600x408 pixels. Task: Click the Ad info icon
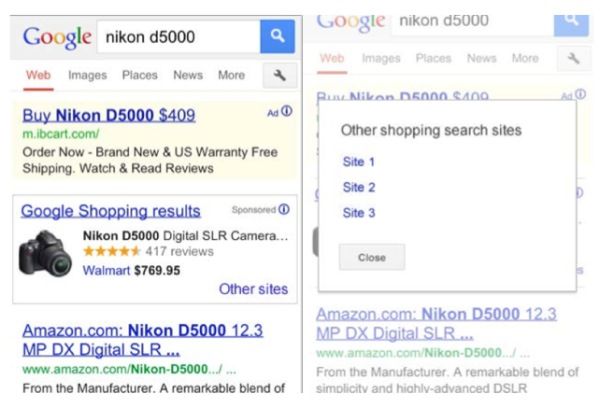[287, 112]
